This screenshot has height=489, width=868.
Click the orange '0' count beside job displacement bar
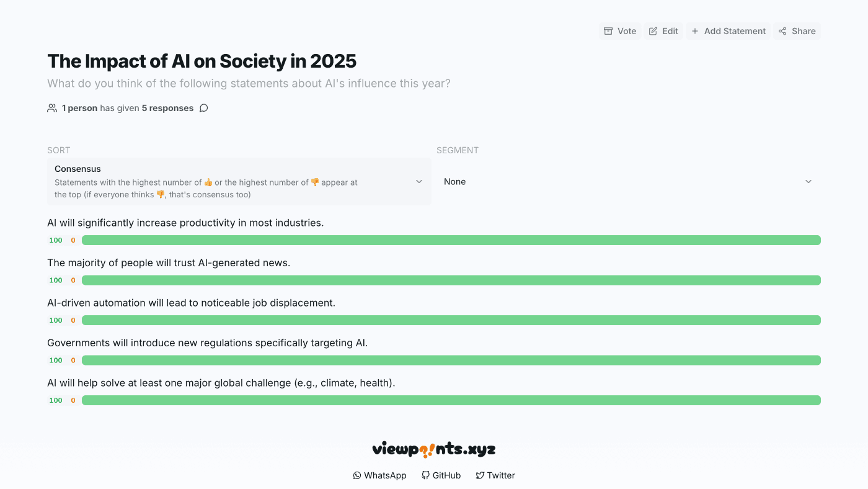tap(73, 320)
